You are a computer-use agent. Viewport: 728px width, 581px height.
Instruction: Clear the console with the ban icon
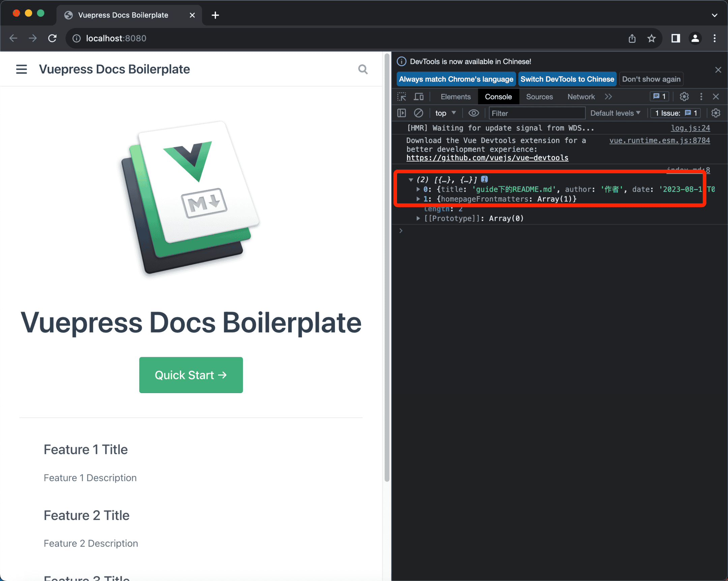tap(418, 113)
